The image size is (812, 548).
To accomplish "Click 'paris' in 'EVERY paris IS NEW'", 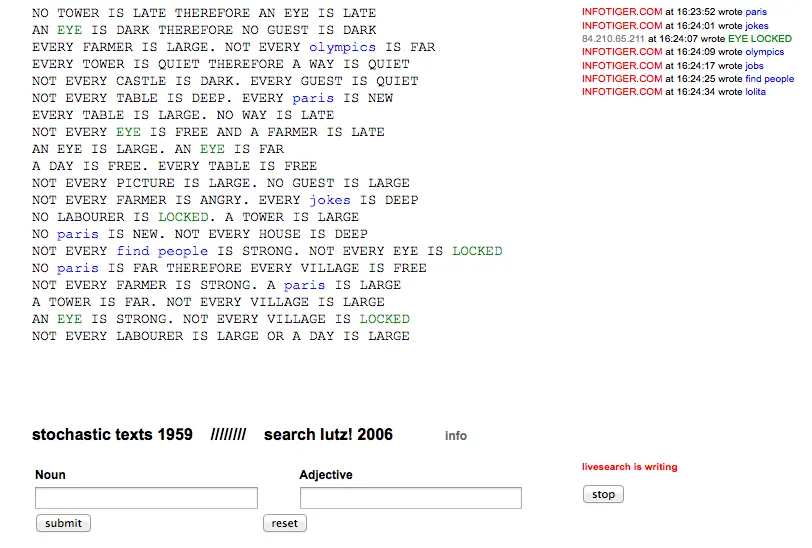I will tap(313, 98).
